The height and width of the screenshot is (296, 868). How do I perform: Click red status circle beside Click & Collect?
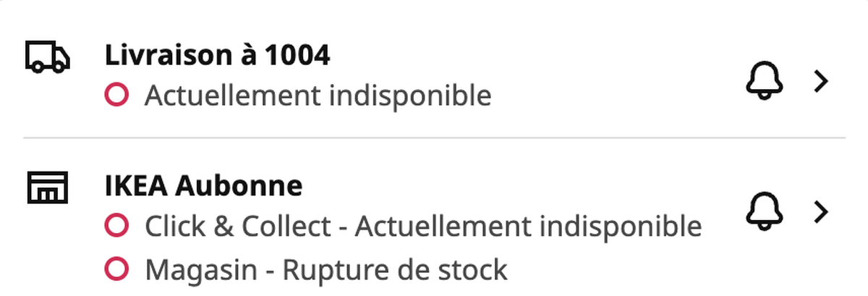pos(116,226)
